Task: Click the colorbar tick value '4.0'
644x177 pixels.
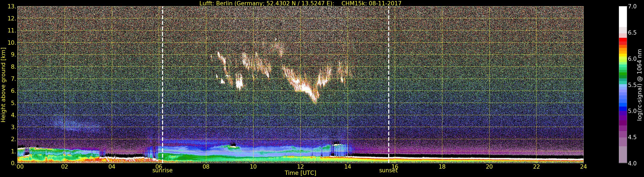Action: point(632,163)
